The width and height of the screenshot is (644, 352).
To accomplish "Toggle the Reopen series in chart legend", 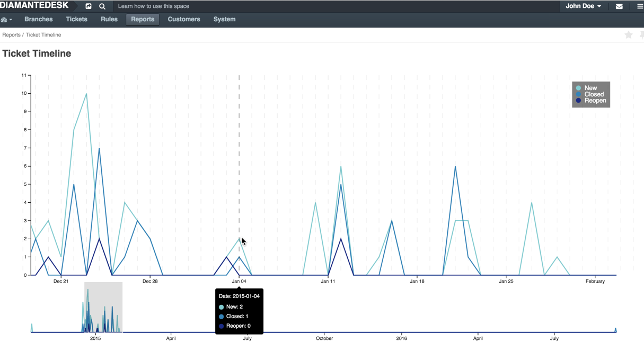I will click(591, 101).
